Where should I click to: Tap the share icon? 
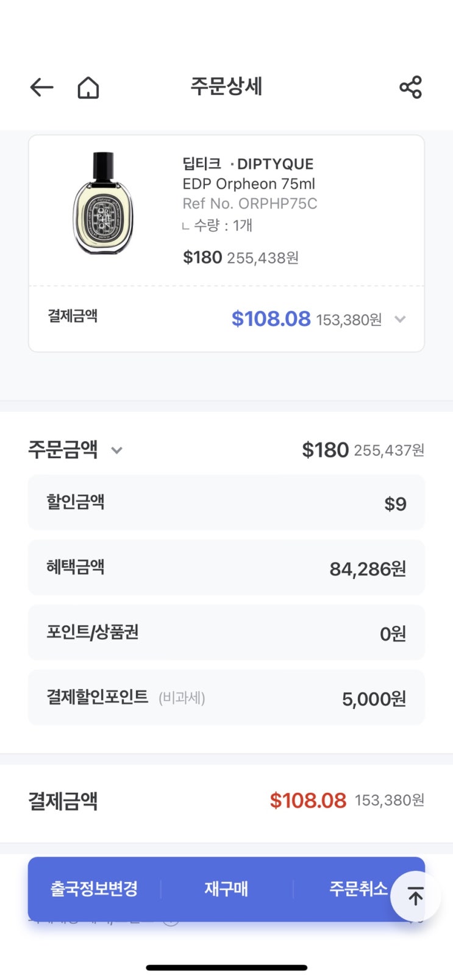410,88
